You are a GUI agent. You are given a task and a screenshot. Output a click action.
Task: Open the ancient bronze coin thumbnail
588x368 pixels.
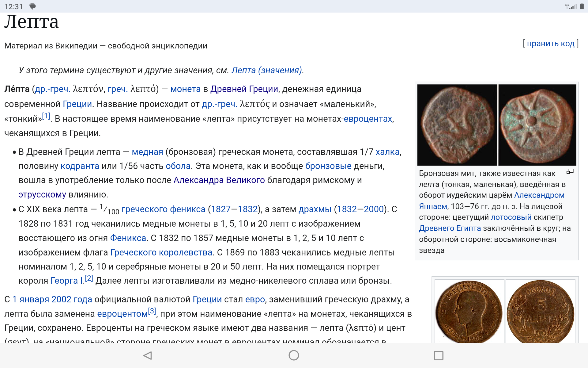click(x=496, y=125)
